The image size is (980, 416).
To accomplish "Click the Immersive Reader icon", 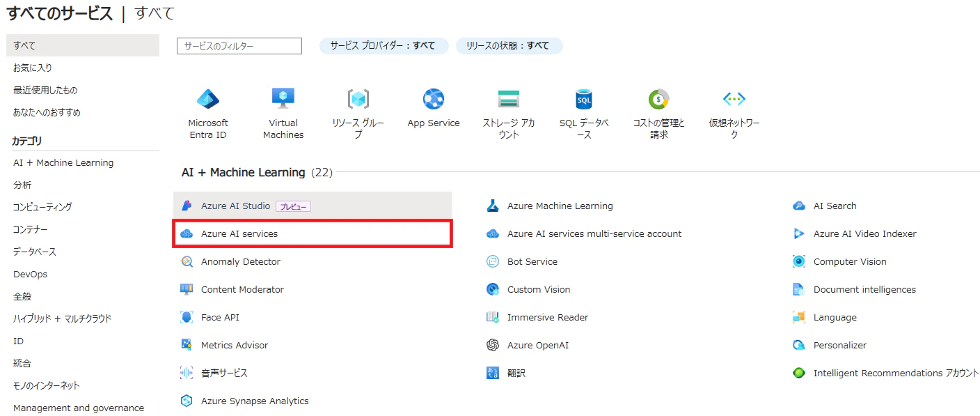I will 493,317.
